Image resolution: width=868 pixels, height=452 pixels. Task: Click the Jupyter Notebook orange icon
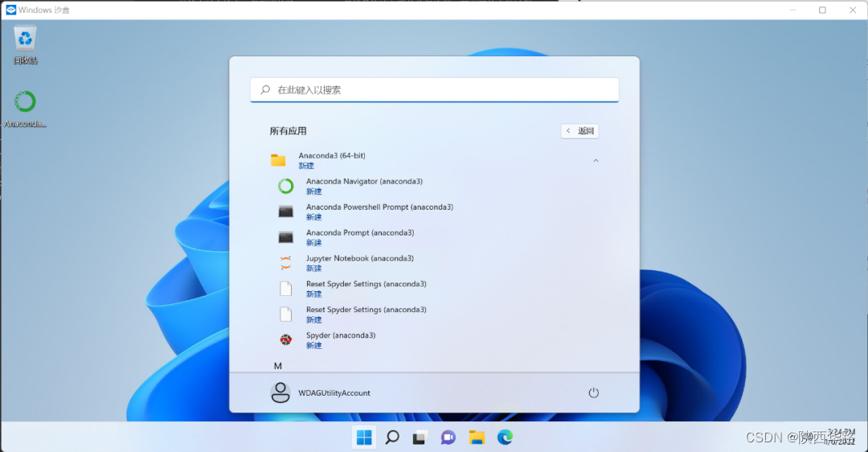pos(285,262)
